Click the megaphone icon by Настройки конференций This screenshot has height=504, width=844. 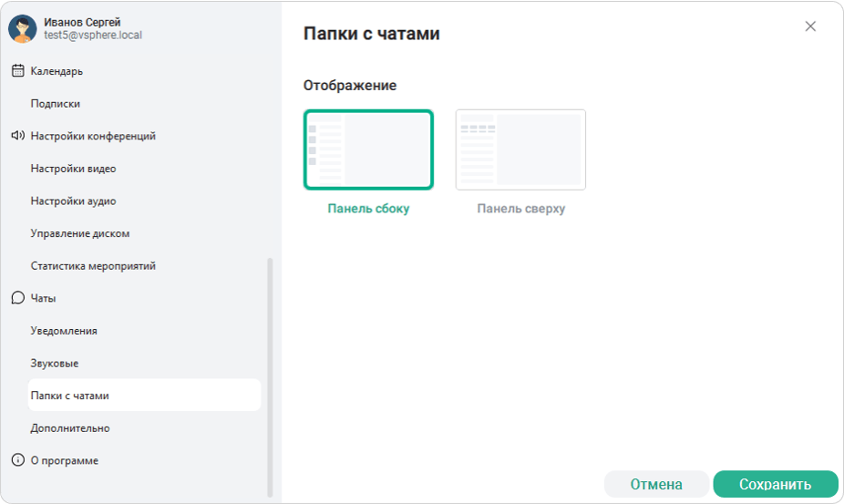[x=17, y=136]
